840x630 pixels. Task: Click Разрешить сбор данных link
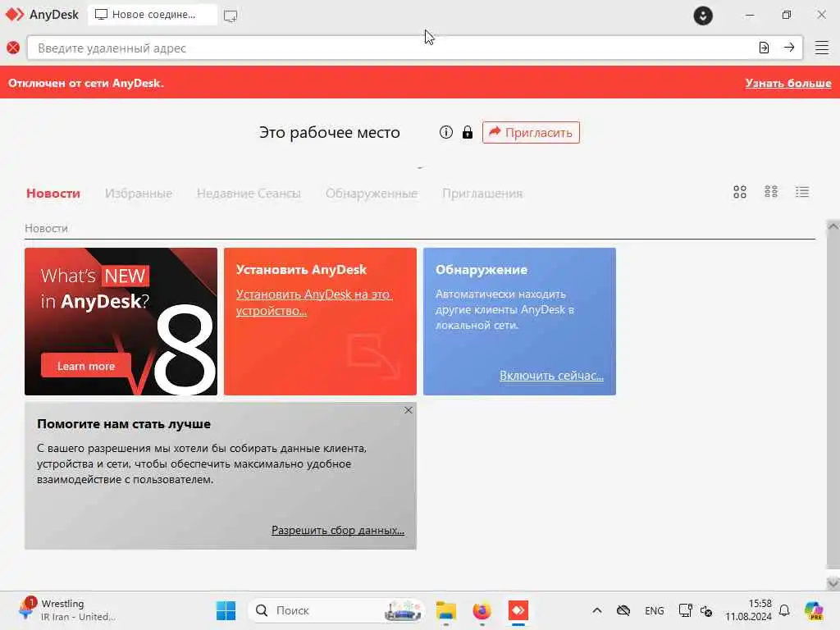coord(337,530)
